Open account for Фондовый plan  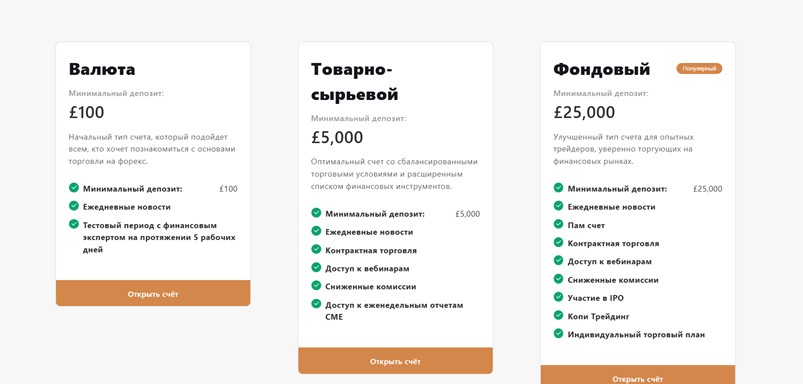pos(638,375)
